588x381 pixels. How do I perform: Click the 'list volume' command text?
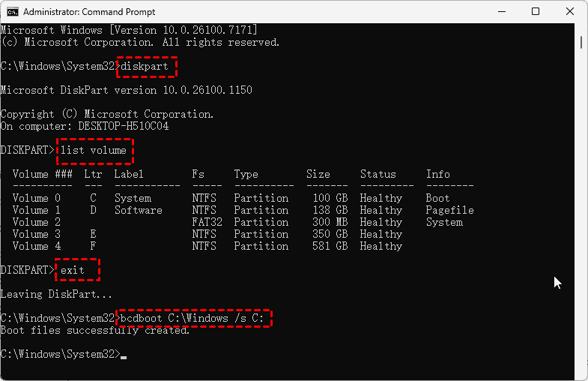click(94, 151)
